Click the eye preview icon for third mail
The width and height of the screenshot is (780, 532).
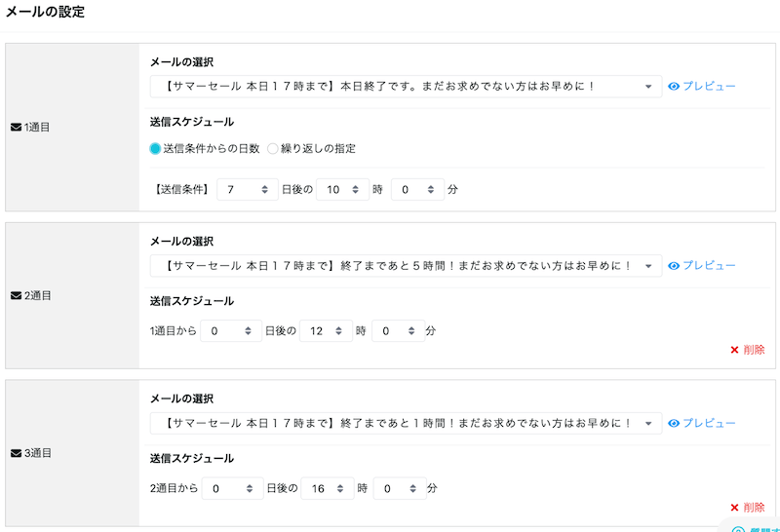point(674,423)
